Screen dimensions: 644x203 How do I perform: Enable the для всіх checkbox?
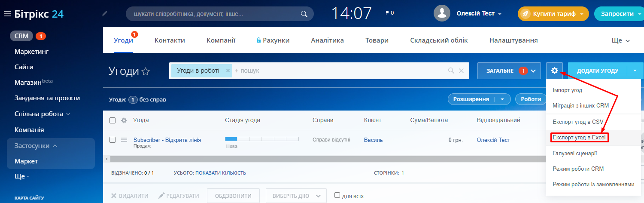(x=337, y=195)
